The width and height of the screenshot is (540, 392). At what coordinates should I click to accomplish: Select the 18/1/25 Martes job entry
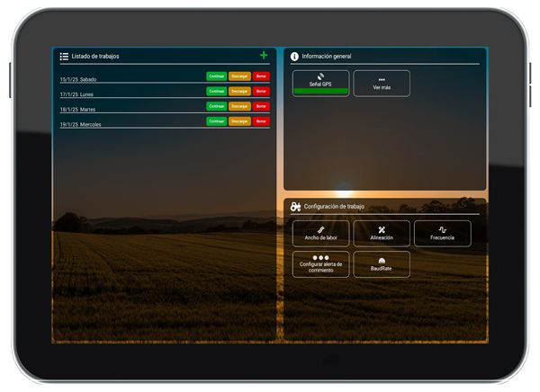(x=77, y=110)
